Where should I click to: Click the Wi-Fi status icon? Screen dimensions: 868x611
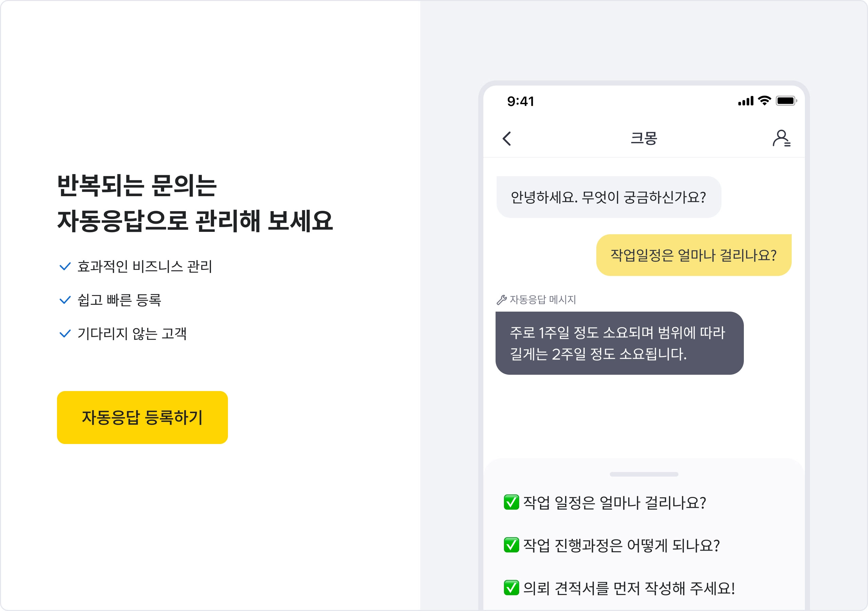pyautogui.click(x=765, y=100)
